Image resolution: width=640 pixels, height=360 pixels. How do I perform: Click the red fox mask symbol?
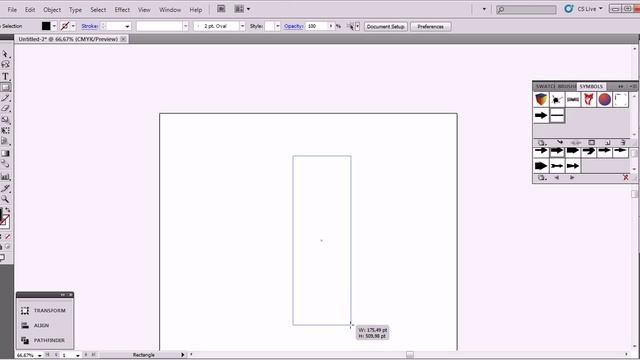589,100
